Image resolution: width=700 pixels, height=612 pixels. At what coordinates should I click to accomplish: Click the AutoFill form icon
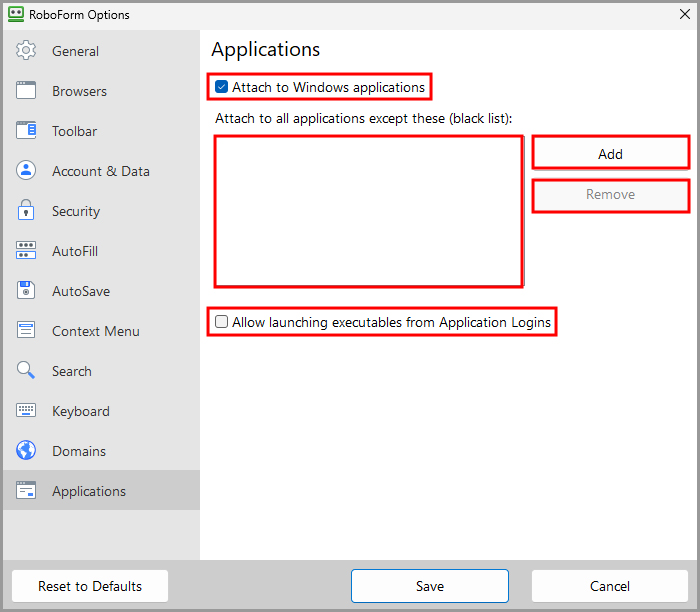tap(26, 250)
